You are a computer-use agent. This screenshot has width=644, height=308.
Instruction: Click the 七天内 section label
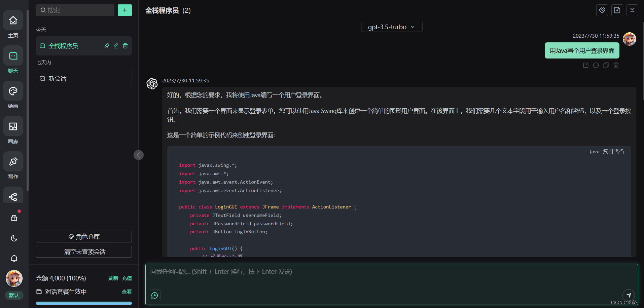[43, 63]
